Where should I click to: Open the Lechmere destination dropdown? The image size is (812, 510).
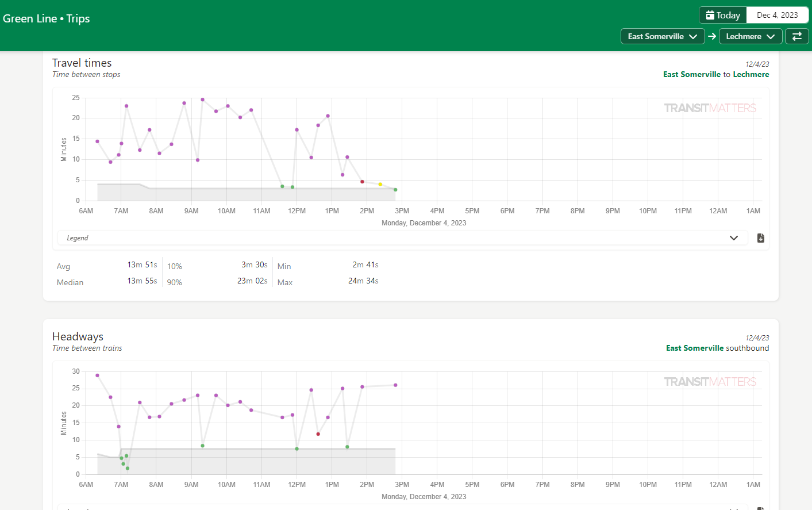pos(750,36)
